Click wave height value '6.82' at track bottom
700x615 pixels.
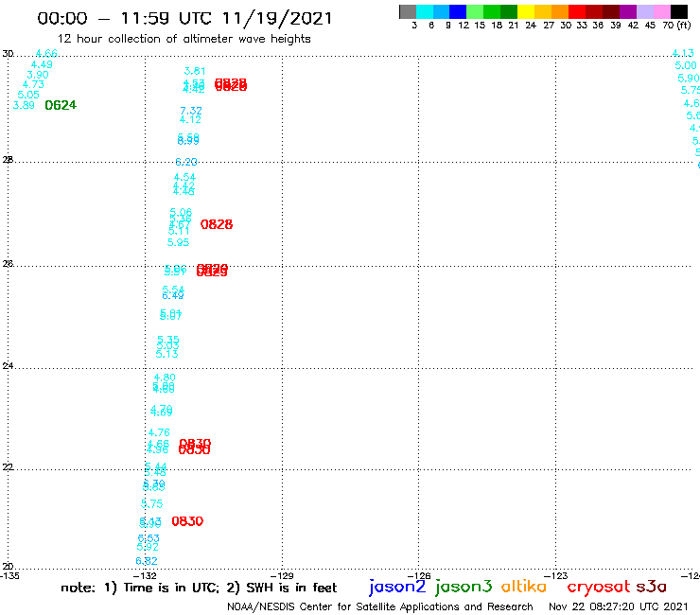click(147, 561)
